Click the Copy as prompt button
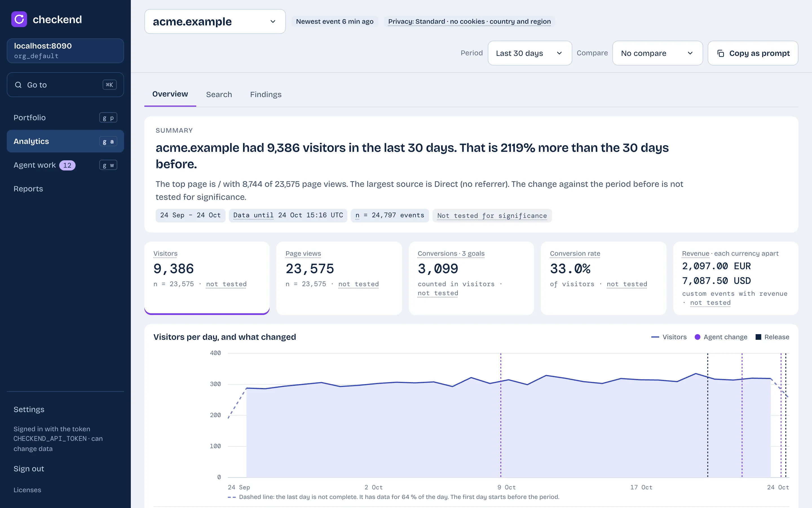Screen dimensions: 812x508 [753, 53]
